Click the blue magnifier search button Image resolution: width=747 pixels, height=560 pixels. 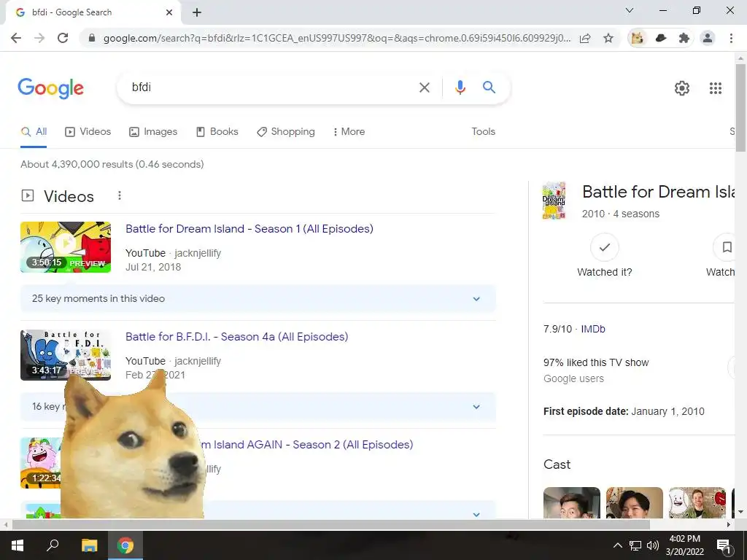click(489, 87)
